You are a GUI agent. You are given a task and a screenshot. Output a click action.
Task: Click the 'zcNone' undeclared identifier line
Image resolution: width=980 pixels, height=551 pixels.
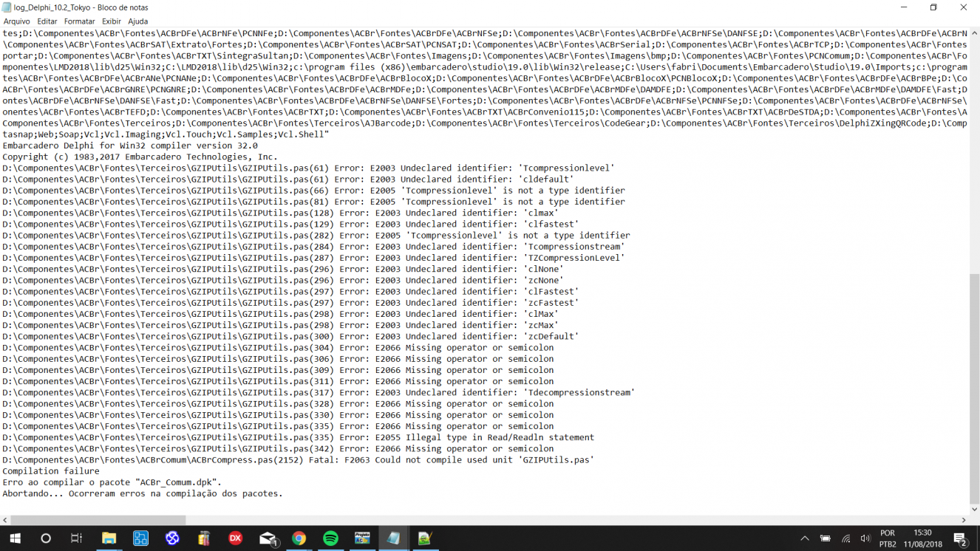tap(283, 280)
